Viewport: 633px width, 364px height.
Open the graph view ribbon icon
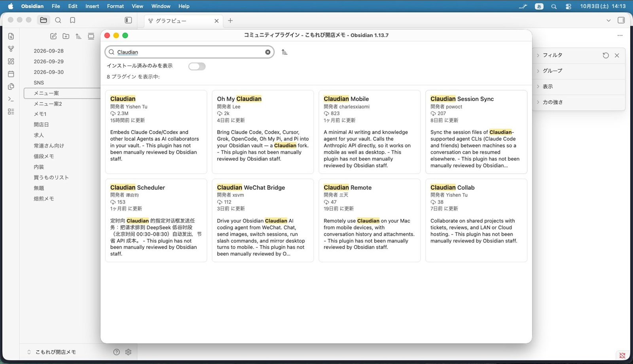tap(11, 49)
